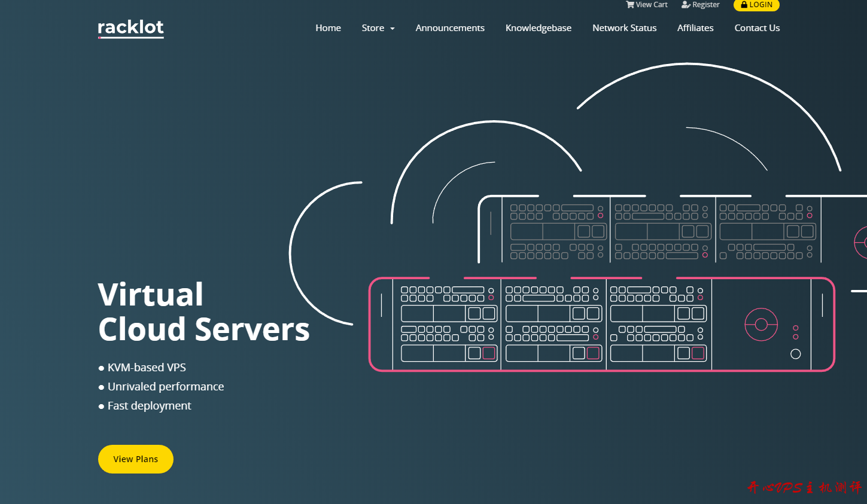Click the KVM-based VPS bullet text
Image resolution: width=867 pixels, height=504 pixels.
coord(147,368)
